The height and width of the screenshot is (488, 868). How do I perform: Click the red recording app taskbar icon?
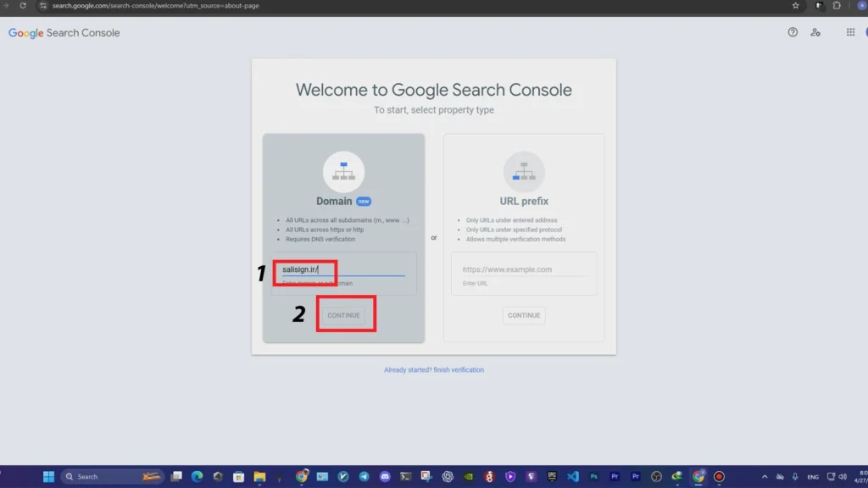[719, 476]
